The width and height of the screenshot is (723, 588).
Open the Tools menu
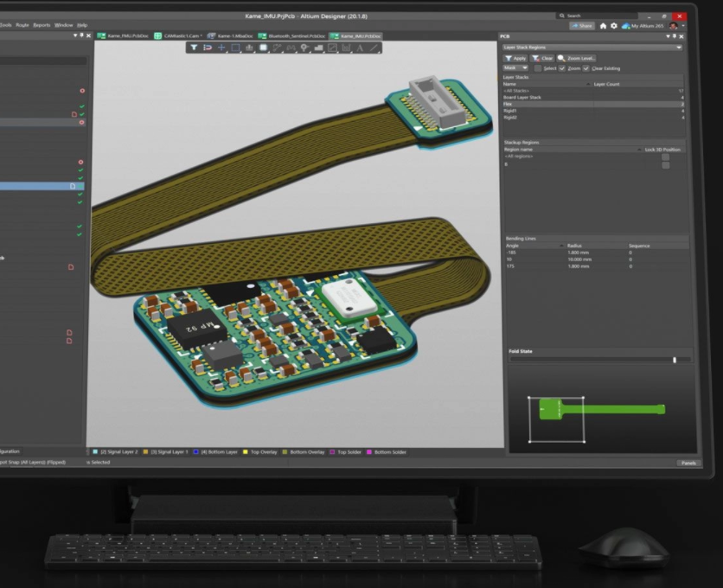5,25
